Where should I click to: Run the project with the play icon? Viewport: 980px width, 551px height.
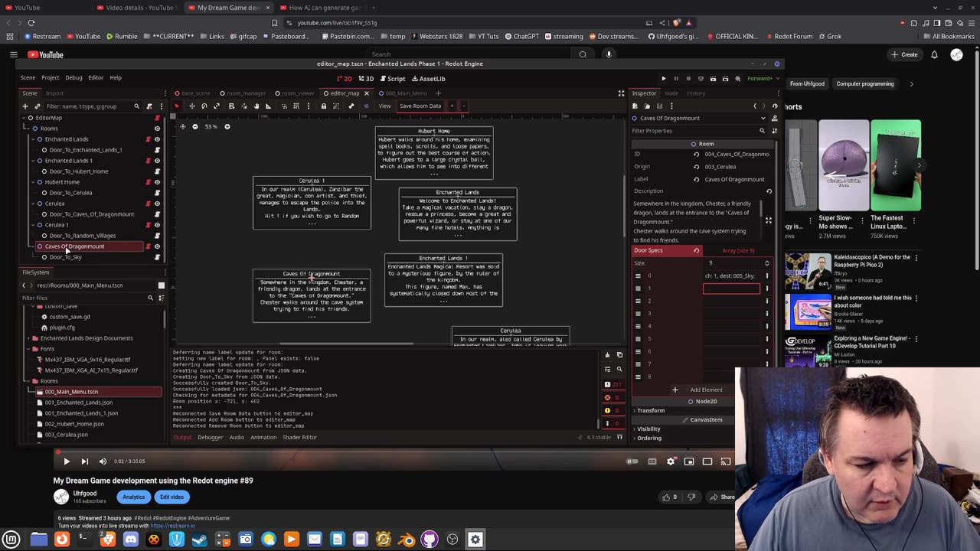click(x=664, y=78)
